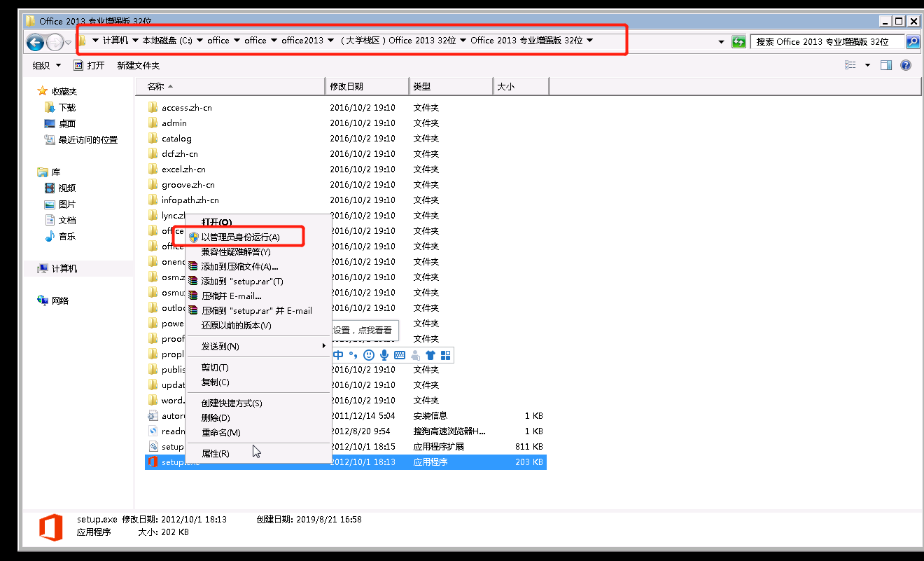The width and height of the screenshot is (924, 561).
Task: Open the Sogou toolbox grid icon
Action: [x=447, y=355]
